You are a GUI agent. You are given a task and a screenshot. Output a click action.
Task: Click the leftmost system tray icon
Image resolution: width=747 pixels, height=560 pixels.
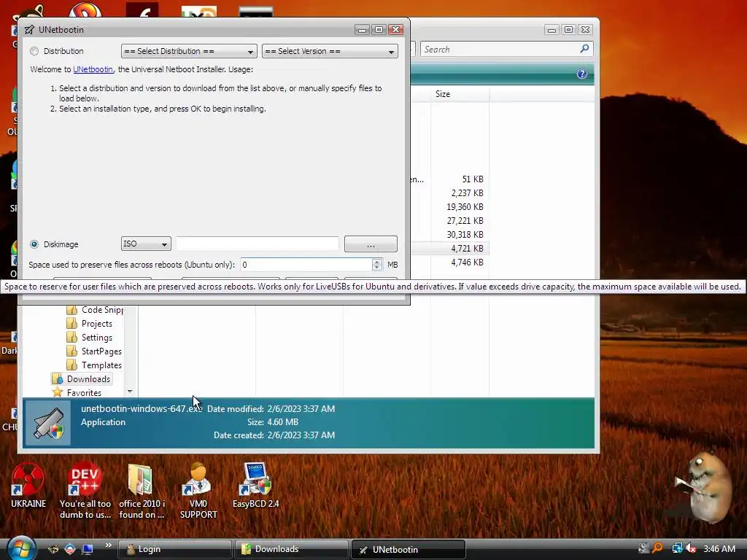click(643, 548)
